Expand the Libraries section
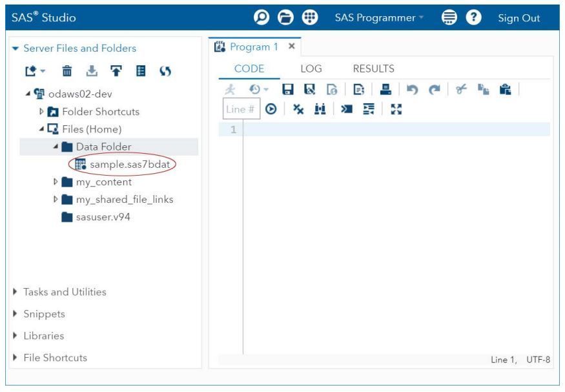Viewport: 565px width, 392px height. click(x=15, y=335)
